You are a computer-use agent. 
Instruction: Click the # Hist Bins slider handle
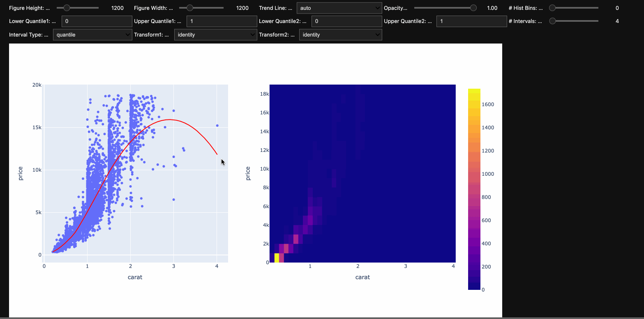click(x=552, y=8)
